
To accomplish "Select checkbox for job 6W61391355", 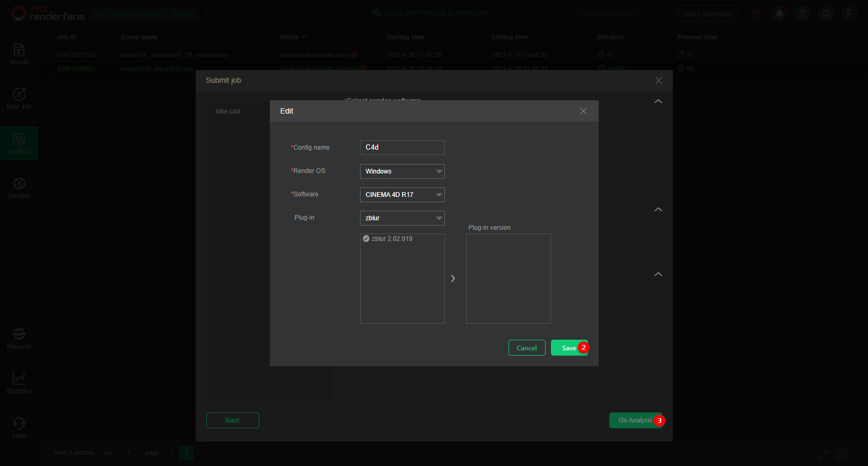I will tap(49, 55).
